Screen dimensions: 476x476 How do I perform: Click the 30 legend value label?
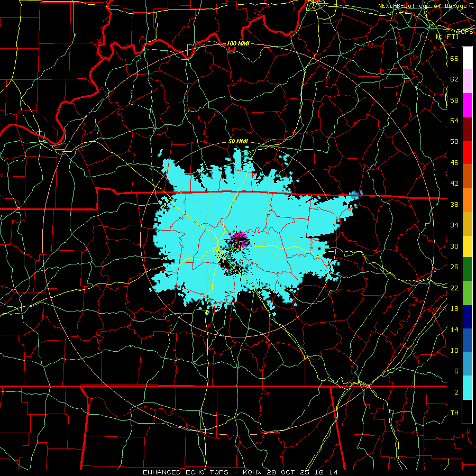pos(454,246)
